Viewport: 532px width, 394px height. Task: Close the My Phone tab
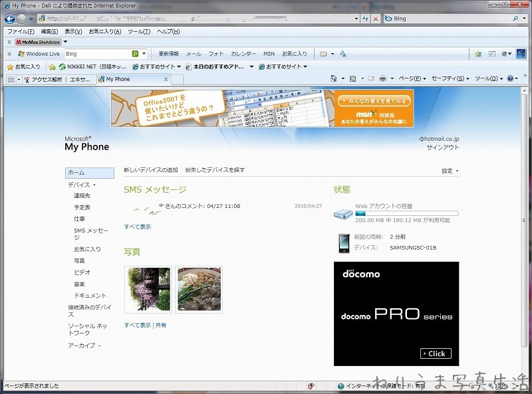pyautogui.click(x=166, y=79)
